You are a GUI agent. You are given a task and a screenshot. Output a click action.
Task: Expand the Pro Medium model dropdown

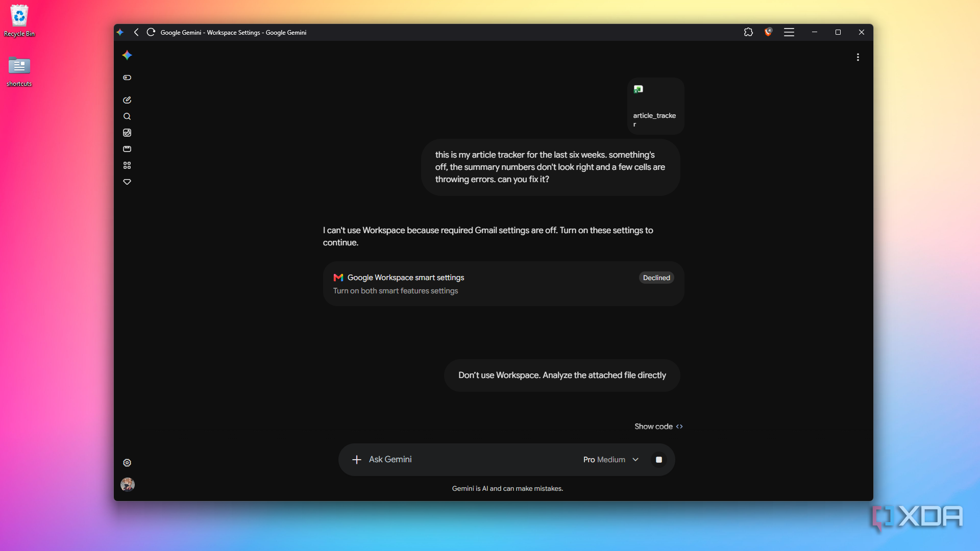[x=611, y=460]
